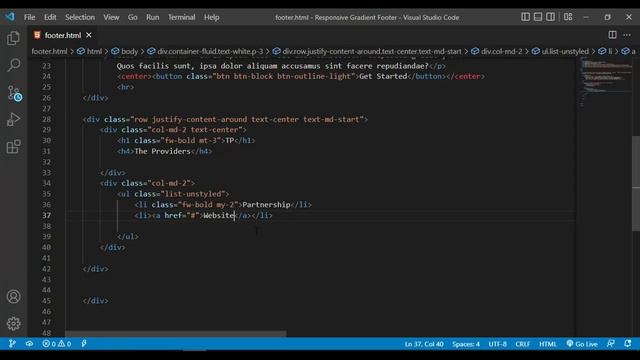640x360 pixels.
Task: Open the Edit menu
Action: click(x=50, y=17)
